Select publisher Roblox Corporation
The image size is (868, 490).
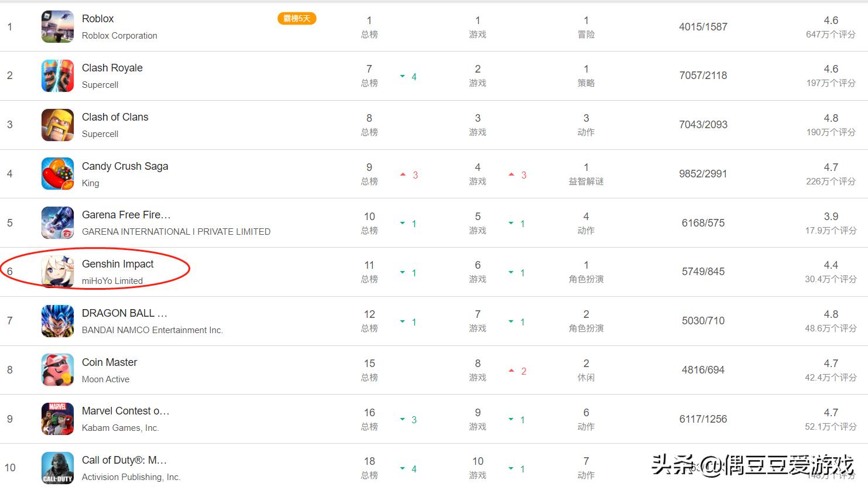pyautogui.click(x=119, y=36)
